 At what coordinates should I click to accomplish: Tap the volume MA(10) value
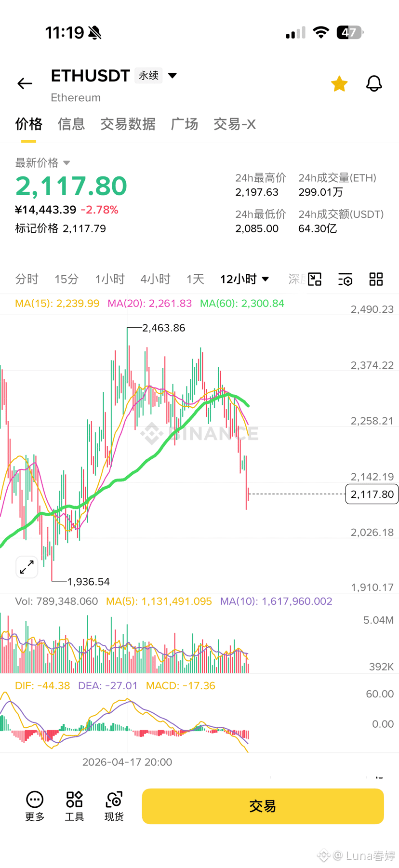click(x=276, y=601)
